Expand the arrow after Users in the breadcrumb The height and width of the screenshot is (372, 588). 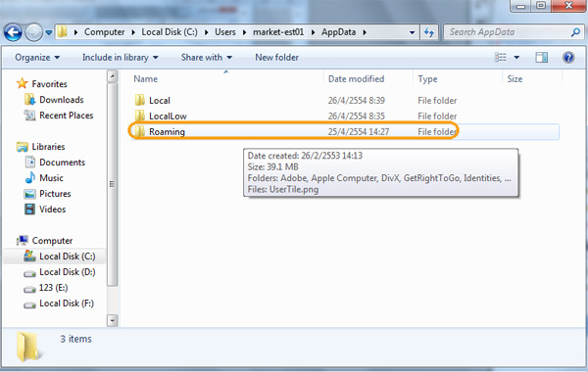(244, 32)
